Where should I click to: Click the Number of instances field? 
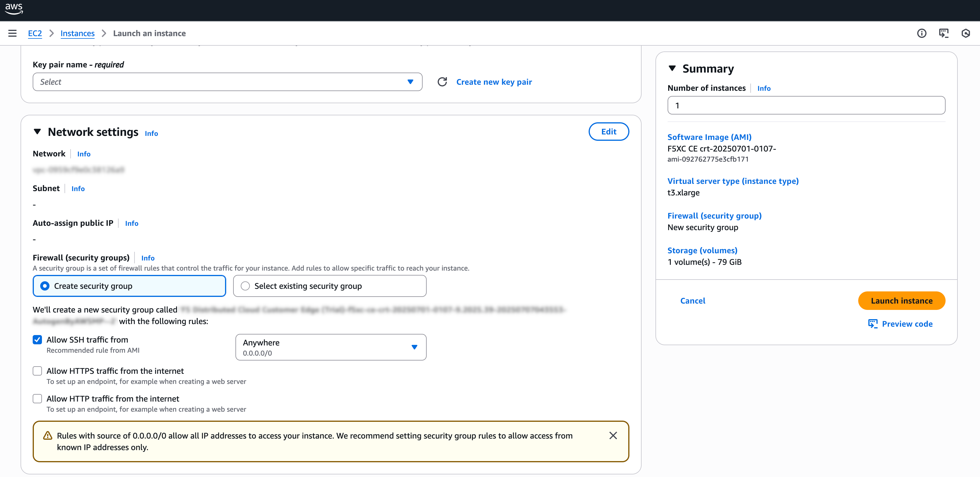tap(806, 105)
